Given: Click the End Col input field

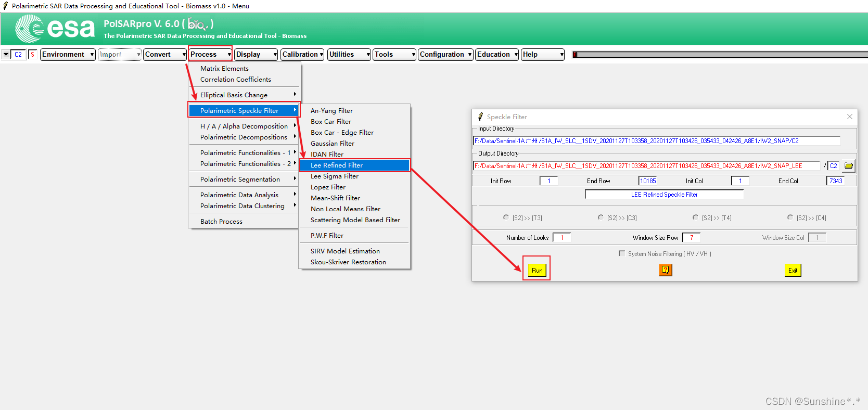Looking at the screenshot, I should tap(835, 181).
